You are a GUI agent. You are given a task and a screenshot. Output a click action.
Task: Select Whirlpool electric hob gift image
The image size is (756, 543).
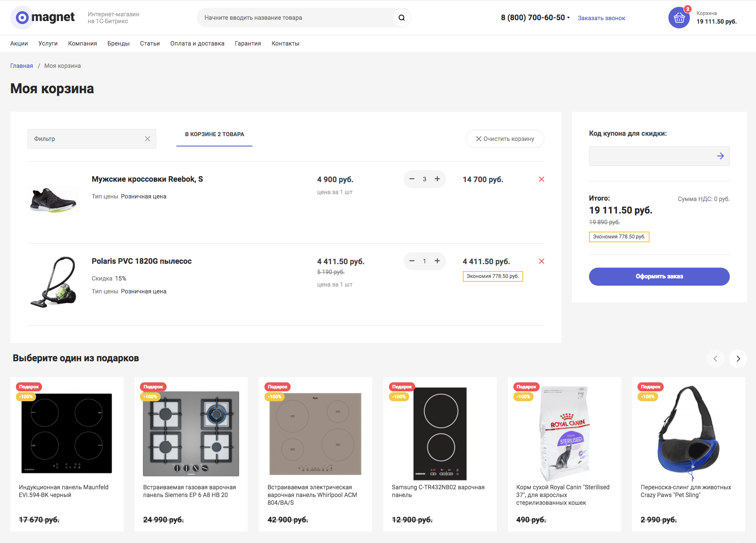(x=316, y=433)
